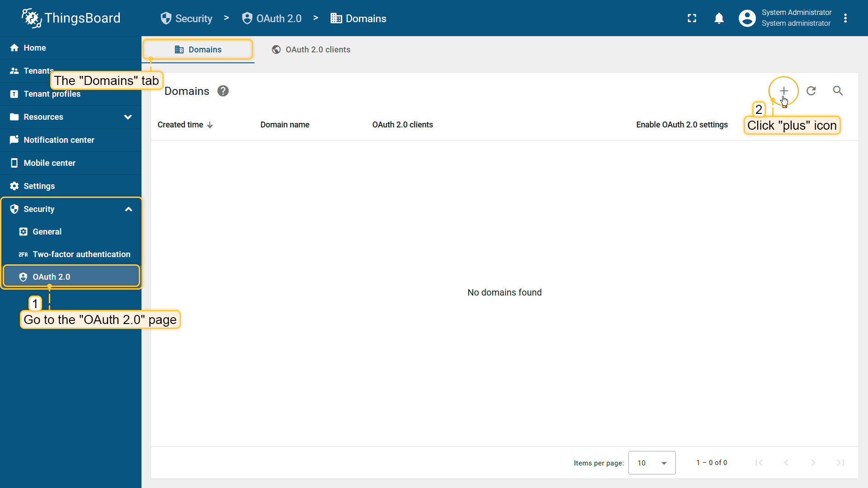Click OAuth 2.0 breadcrumb link

272,19
